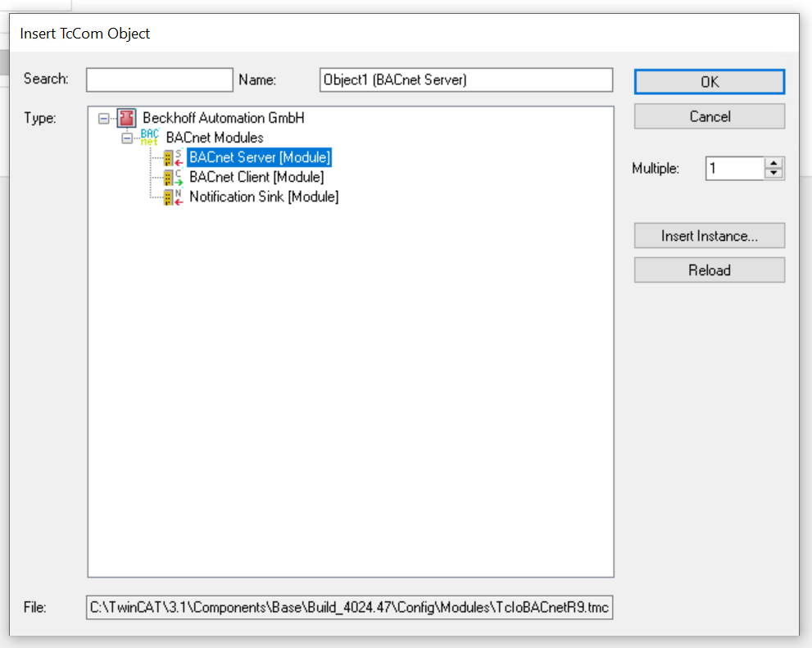This screenshot has height=648, width=812.
Task: Click the Name field containing Object1 (BACnet Server)
Action: (x=466, y=79)
